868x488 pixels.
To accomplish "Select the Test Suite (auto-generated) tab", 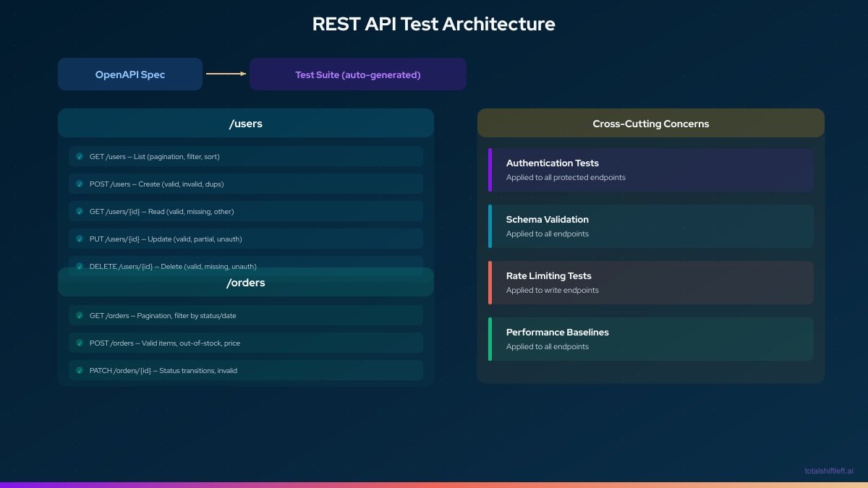I will tap(357, 74).
